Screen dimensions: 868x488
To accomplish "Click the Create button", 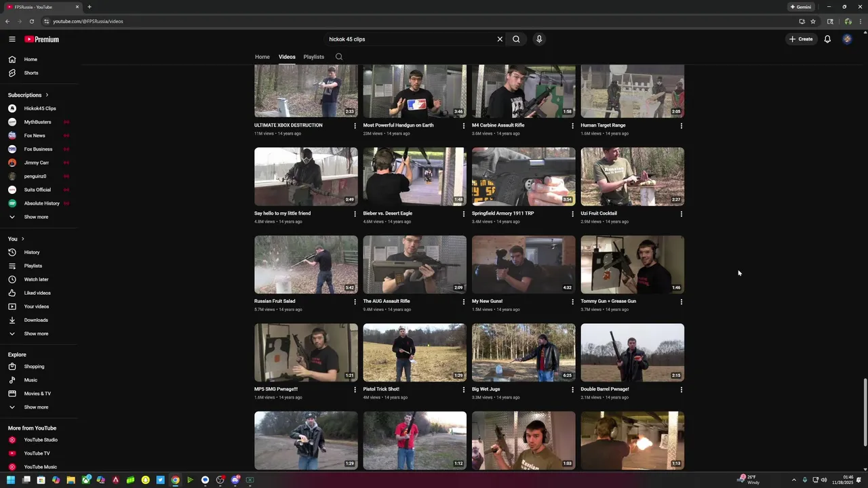I will 801,39.
